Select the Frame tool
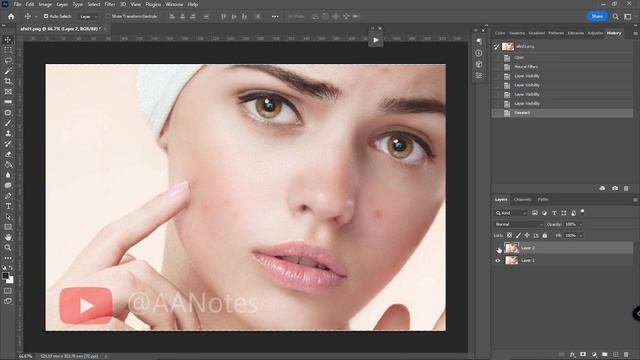 [8, 92]
